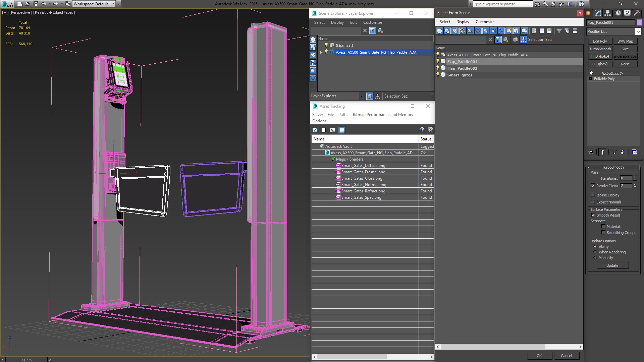Increase the Render Iters spinner value
Image resolution: width=644 pixels, height=362 pixels.
tap(635, 184)
